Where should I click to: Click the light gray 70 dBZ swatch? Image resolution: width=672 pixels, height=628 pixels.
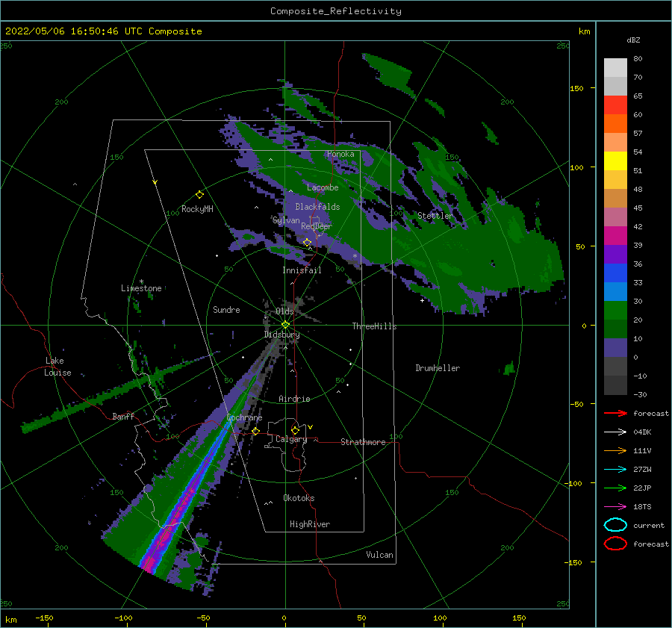tap(615, 68)
